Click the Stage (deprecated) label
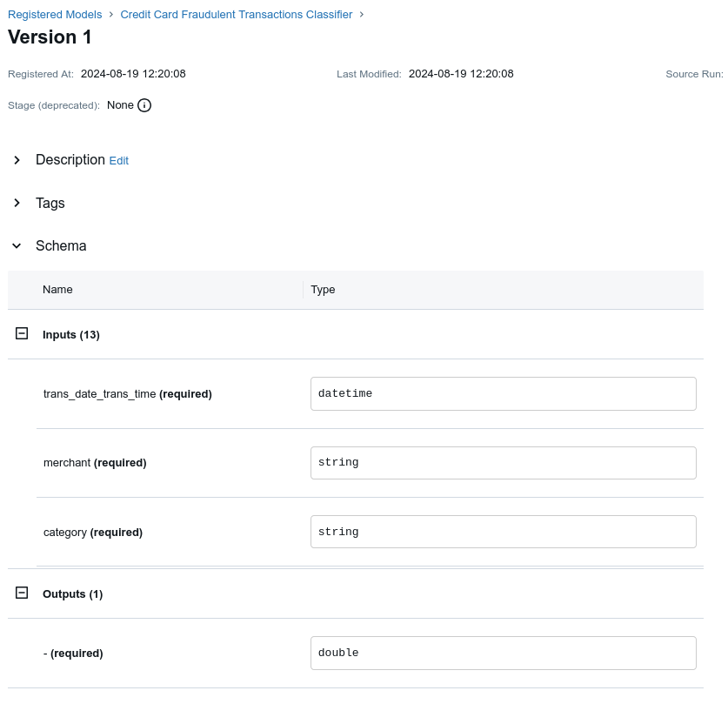The width and height of the screenshot is (728, 704). pyautogui.click(x=54, y=105)
